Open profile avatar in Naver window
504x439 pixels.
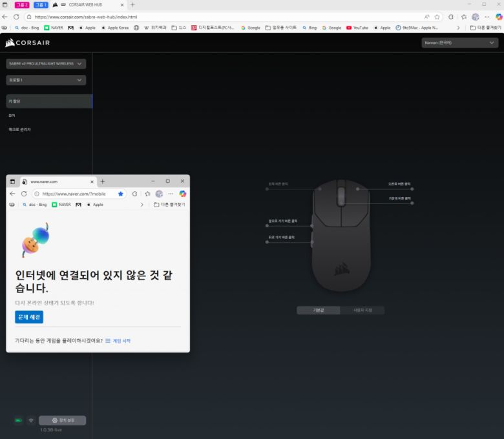(x=159, y=194)
